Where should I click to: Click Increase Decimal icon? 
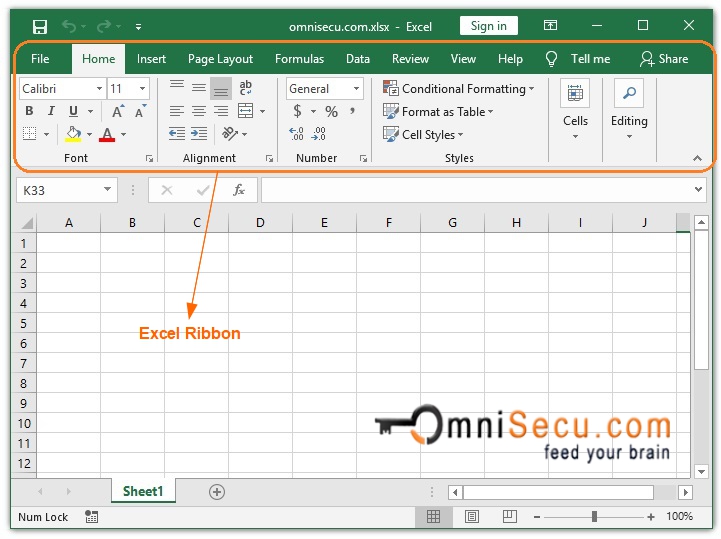coord(297,134)
